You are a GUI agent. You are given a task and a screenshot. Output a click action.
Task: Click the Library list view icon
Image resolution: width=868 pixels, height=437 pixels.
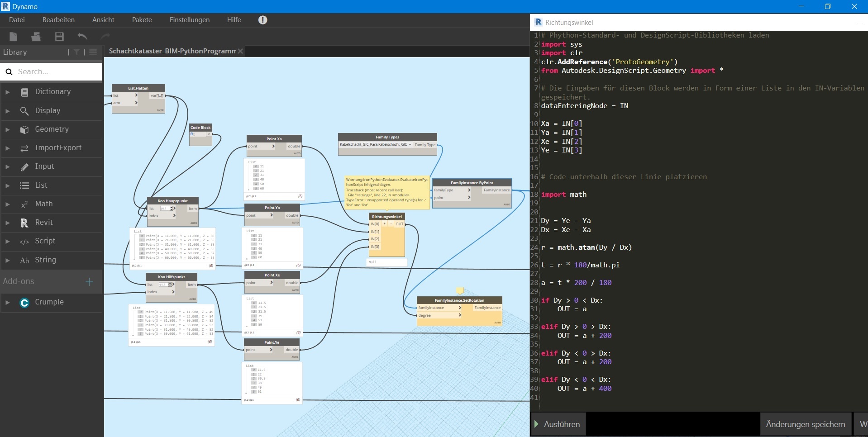coord(93,52)
